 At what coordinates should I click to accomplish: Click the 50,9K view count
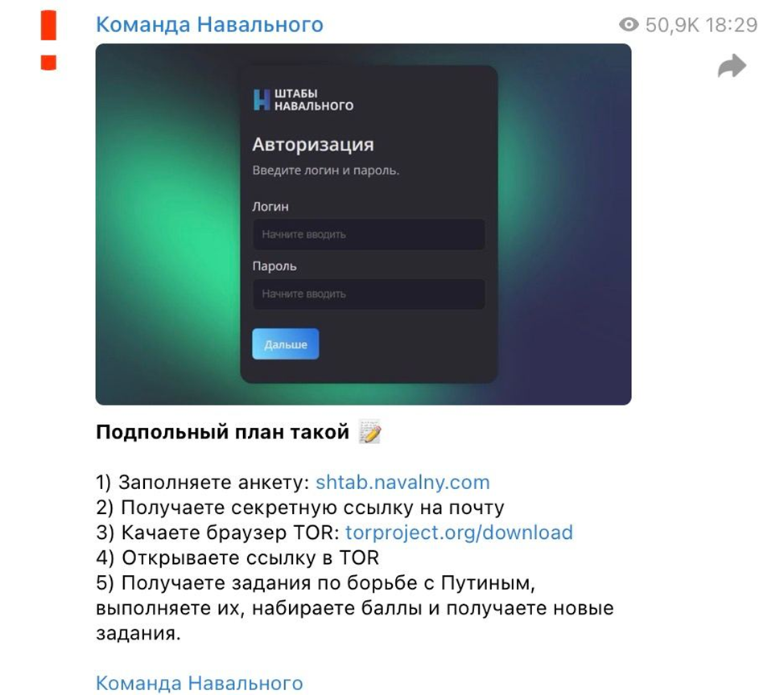[x=672, y=25]
